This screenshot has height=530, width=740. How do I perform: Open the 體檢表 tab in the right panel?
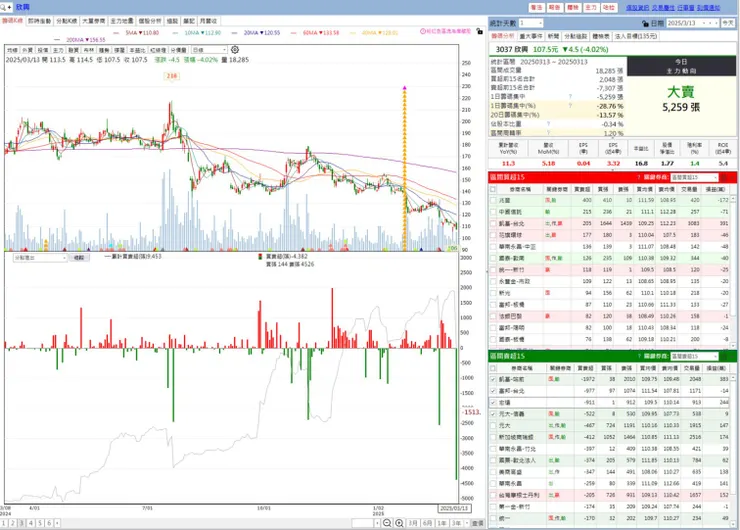(601, 36)
